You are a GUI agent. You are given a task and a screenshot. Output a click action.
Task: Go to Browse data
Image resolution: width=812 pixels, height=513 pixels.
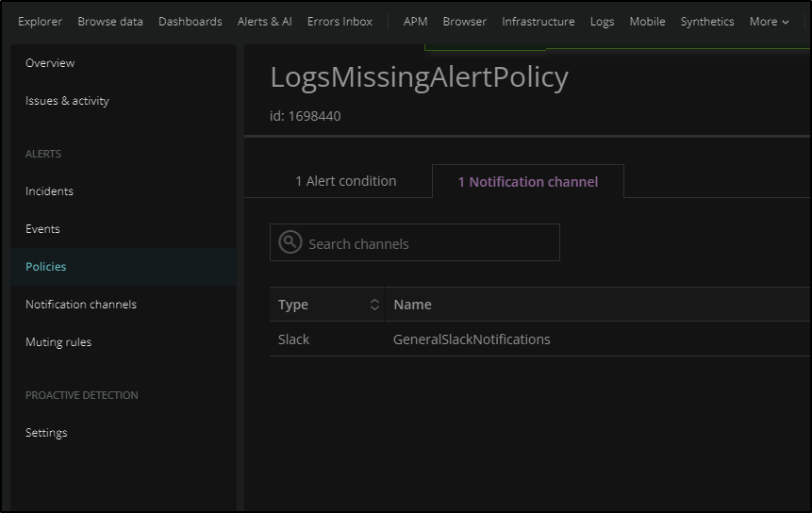[110, 22]
